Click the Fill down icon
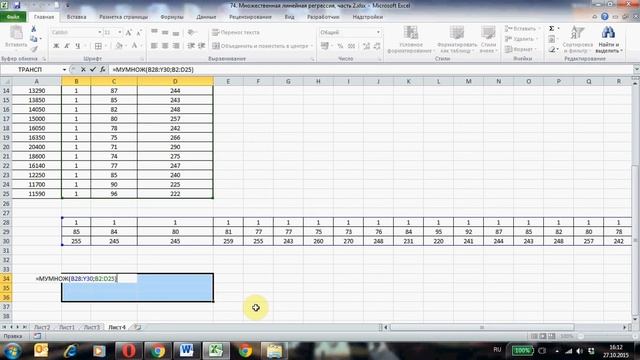 pyautogui.click(x=552, y=39)
